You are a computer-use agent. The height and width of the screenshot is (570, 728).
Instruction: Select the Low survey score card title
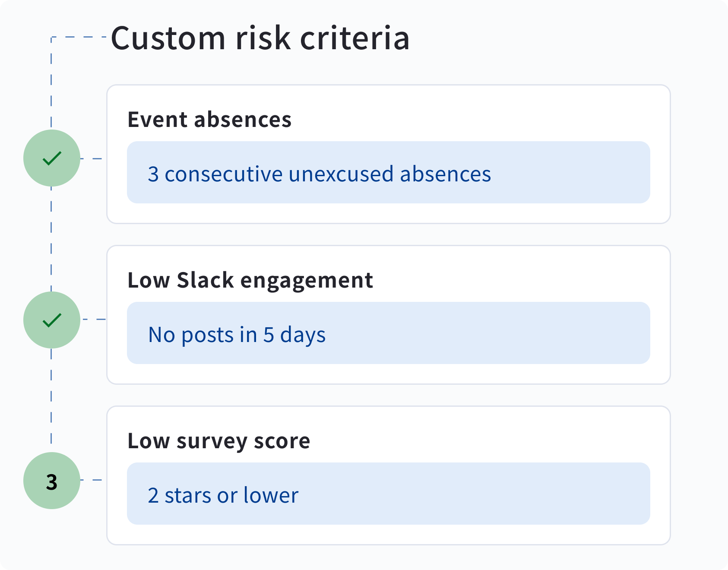coord(218,441)
